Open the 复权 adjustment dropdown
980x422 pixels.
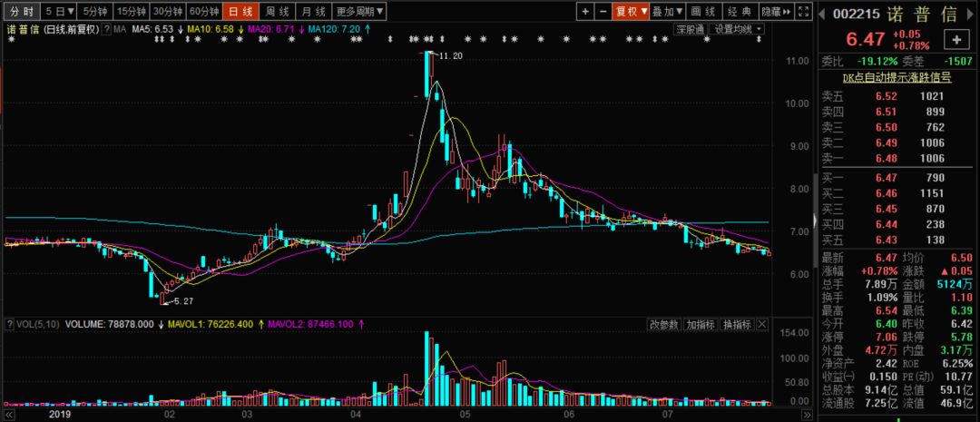[x=630, y=11]
